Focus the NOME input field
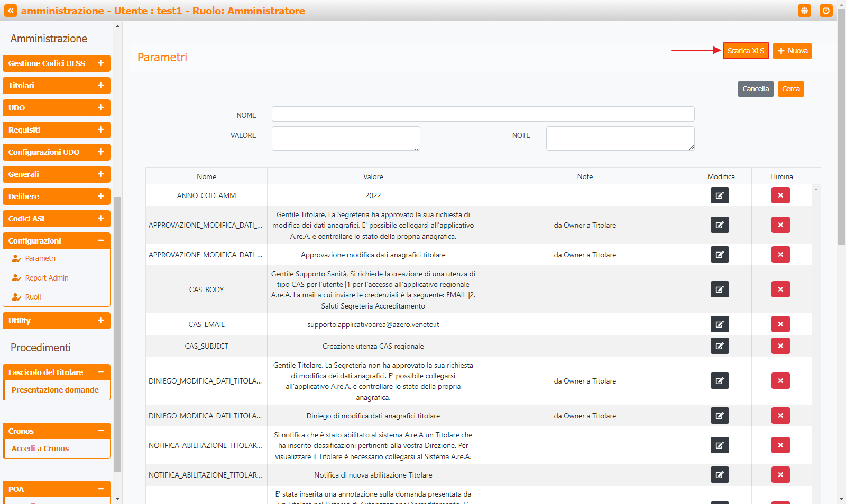 483,114
